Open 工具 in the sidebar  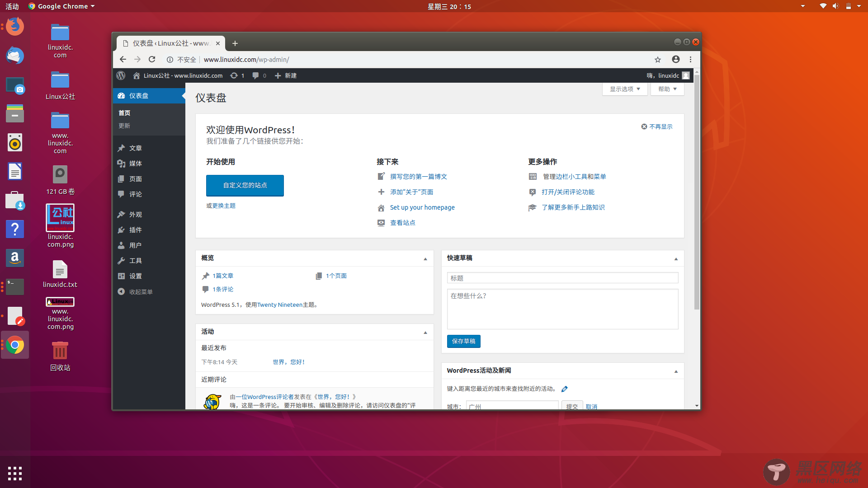click(x=149, y=261)
